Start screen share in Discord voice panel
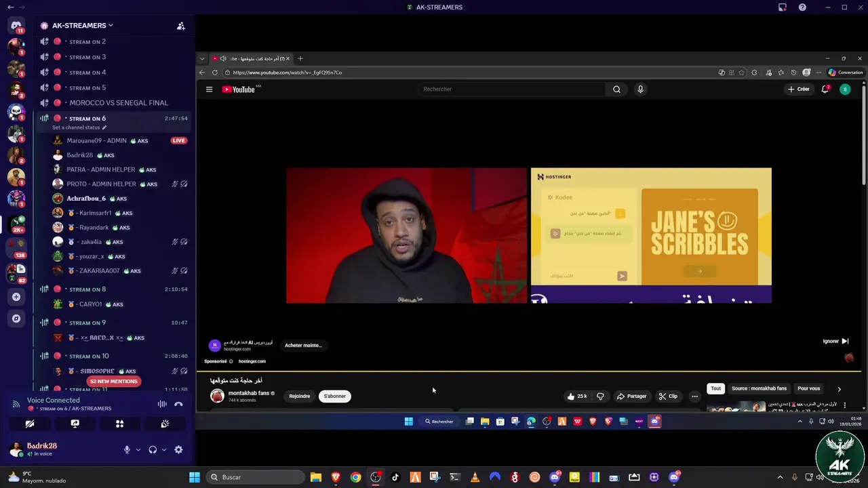The height and width of the screenshot is (488, 868). point(75,424)
